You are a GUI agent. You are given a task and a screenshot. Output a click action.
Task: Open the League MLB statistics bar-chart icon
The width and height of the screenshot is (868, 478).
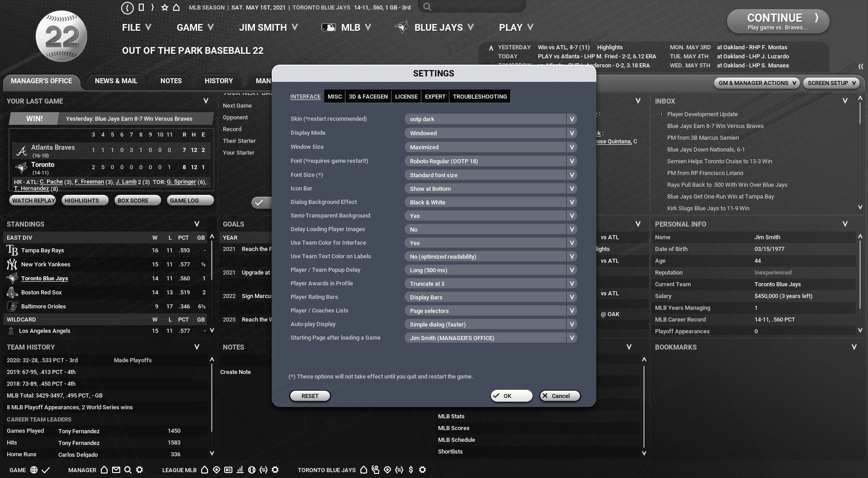pyautogui.click(x=240, y=470)
